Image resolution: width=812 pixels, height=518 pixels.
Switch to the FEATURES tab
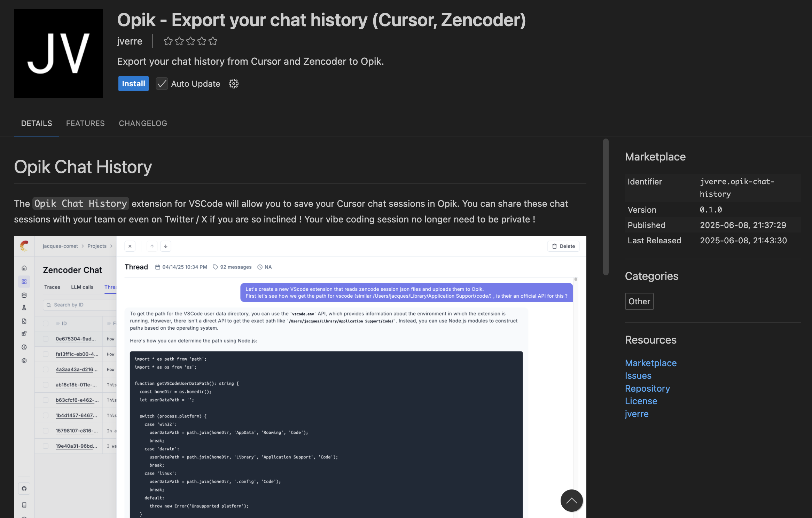(85, 123)
